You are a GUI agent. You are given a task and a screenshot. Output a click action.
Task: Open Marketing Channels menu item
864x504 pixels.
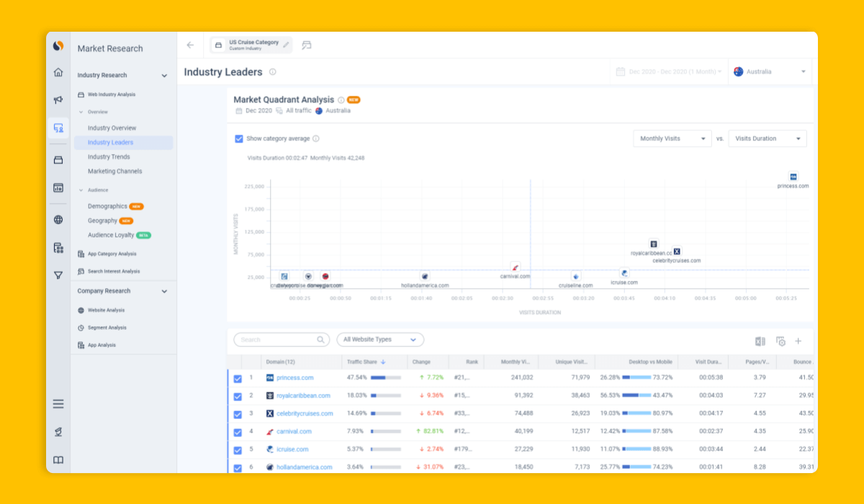pyautogui.click(x=114, y=171)
